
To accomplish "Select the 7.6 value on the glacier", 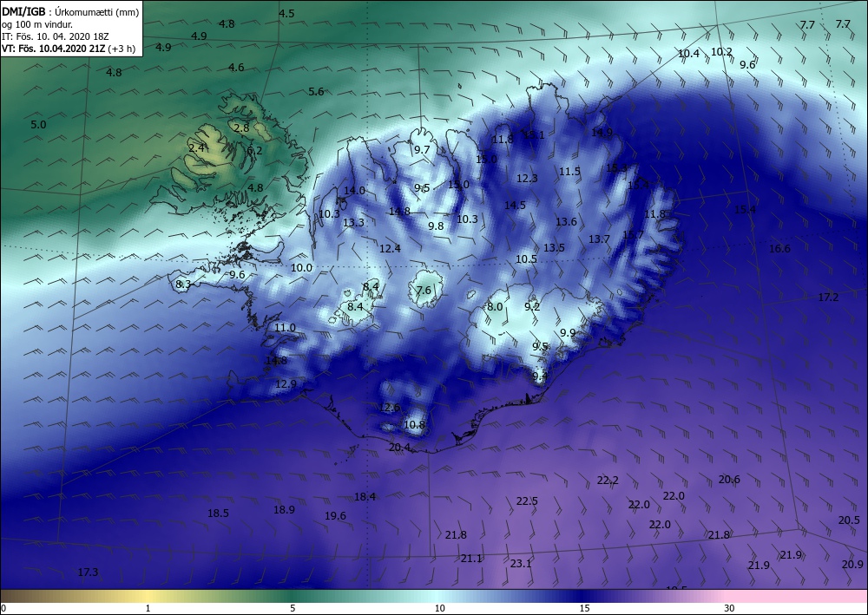I will pos(424,290).
